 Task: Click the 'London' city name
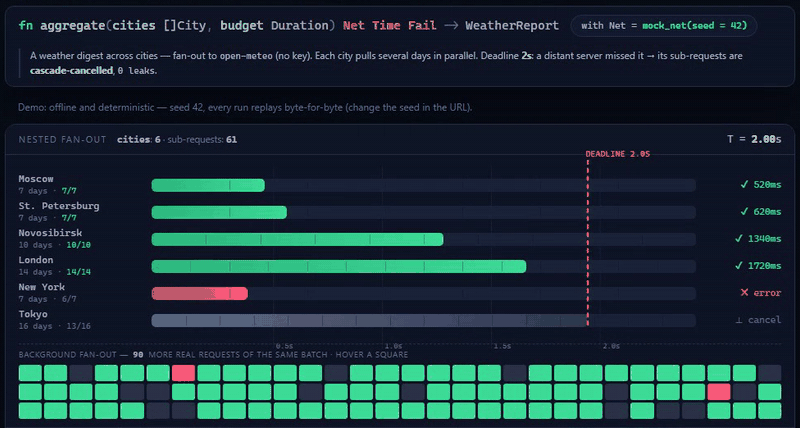pyautogui.click(x=36, y=260)
